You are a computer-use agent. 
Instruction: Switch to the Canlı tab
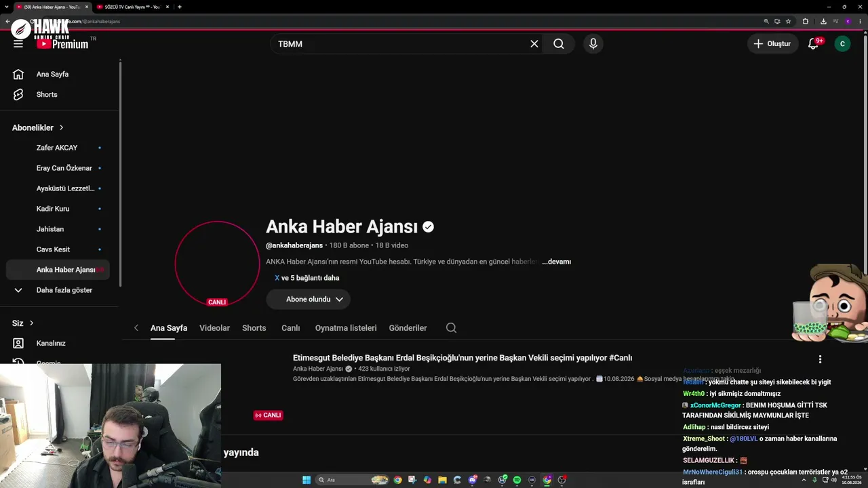[x=291, y=328]
